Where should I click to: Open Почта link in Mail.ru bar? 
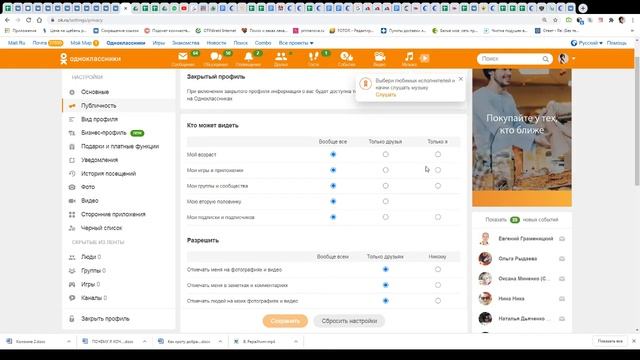[40, 43]
